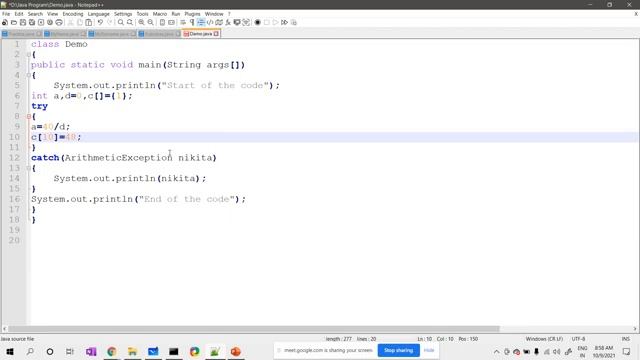This screenshot has width=640, height=360.
Task: Click the Stop sharing button
Action: point(398,350)
